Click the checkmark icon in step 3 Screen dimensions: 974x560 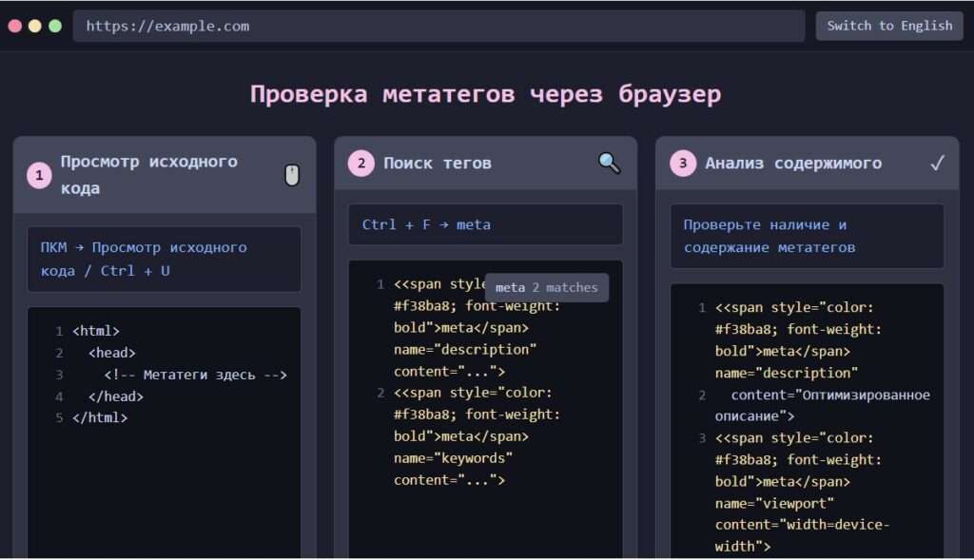point(937,164)
